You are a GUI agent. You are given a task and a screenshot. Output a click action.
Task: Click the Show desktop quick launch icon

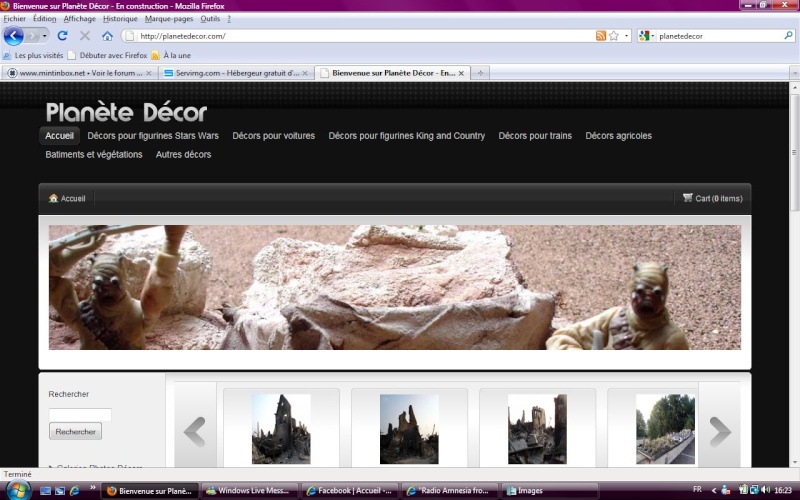(45, 491)
